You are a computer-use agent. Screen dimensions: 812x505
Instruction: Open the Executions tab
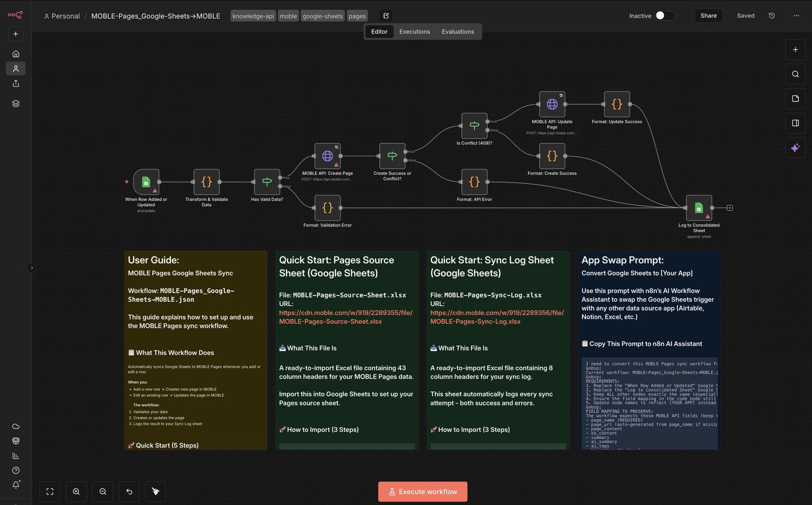point(414,32)
